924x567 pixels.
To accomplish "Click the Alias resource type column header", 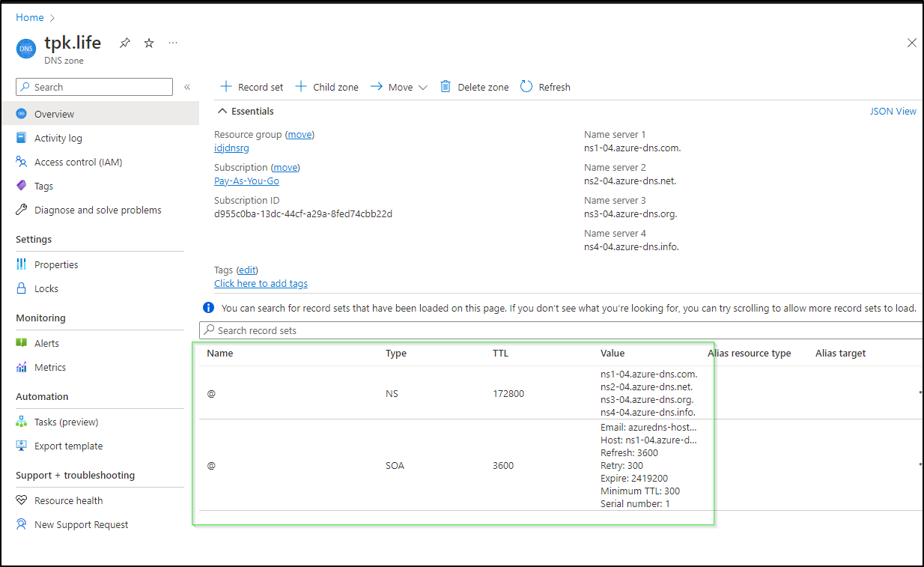I will 750,354.
